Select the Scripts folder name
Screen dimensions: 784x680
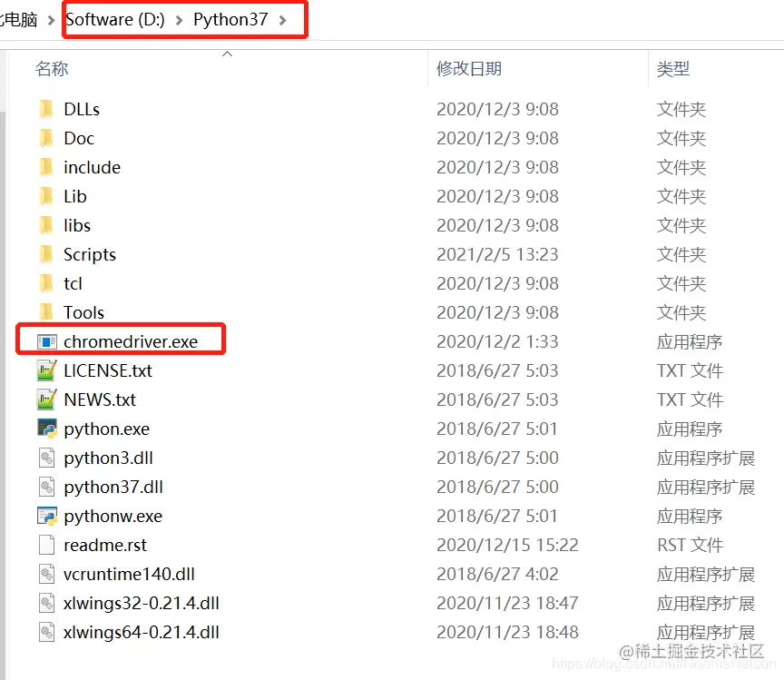[90, 255]
